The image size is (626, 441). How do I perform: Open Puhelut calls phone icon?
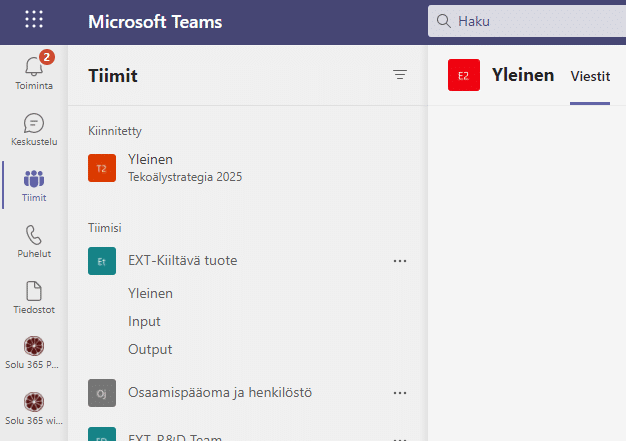[x=34, y=235]
